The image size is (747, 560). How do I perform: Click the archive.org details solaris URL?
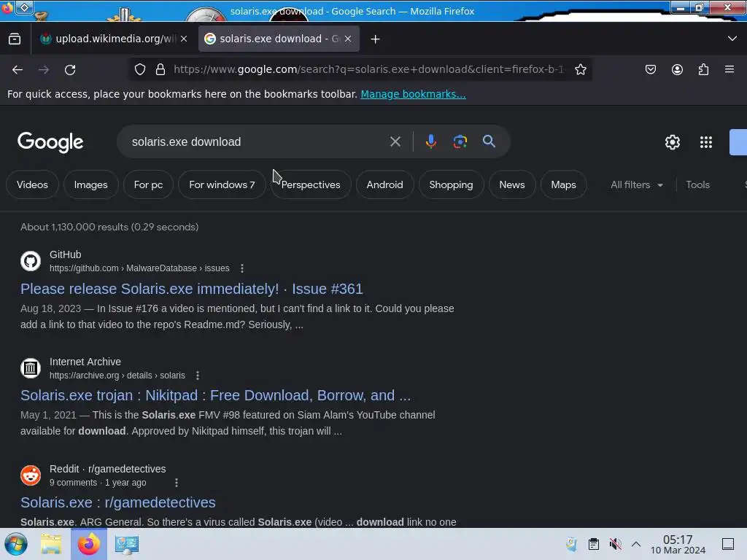[117, 376]
